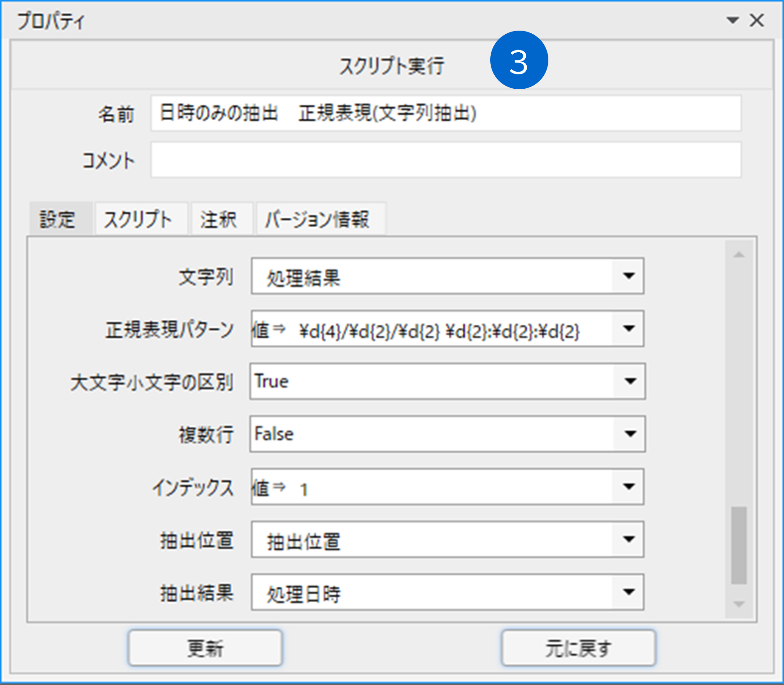The width and height of the screenshot is (784, 685).
Task: Select the 注釈 tab
Action: tap(219, 219)
